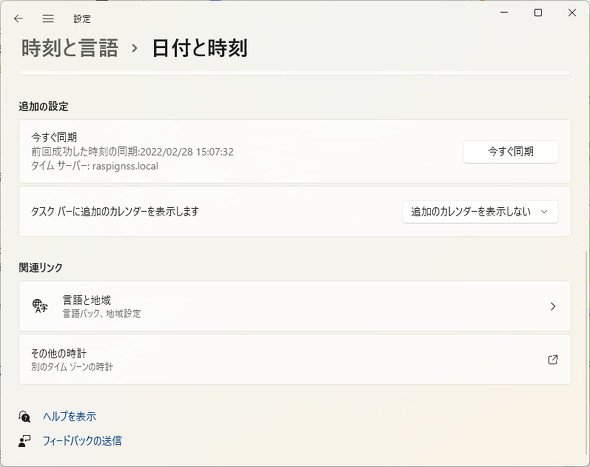Click the breadcrumb separator chevron

tap(134, 49)
